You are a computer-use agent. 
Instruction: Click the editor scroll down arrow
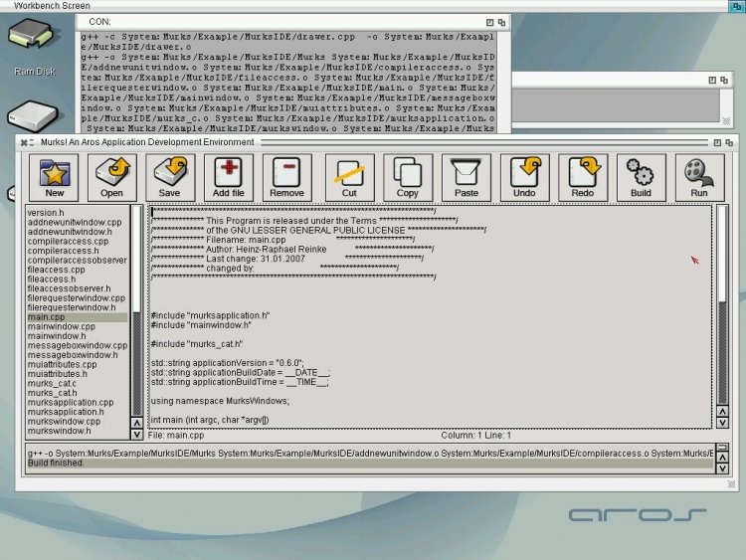pyautogui.click(x=722, y=423)
